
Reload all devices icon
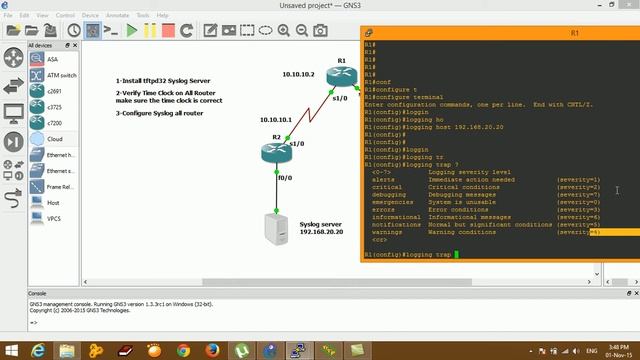coord(187,31)
